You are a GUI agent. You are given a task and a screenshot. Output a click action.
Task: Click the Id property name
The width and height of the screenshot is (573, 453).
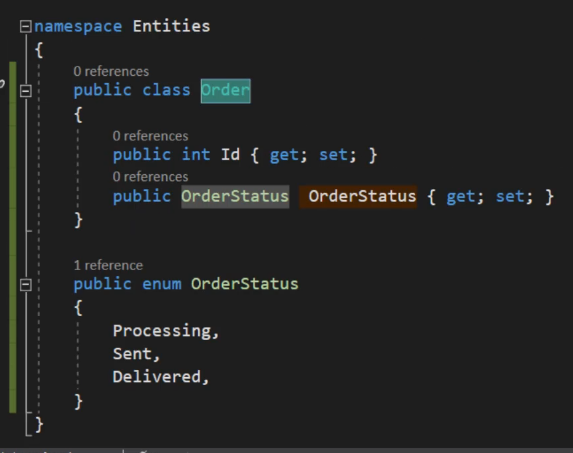(x=230, y=155)
